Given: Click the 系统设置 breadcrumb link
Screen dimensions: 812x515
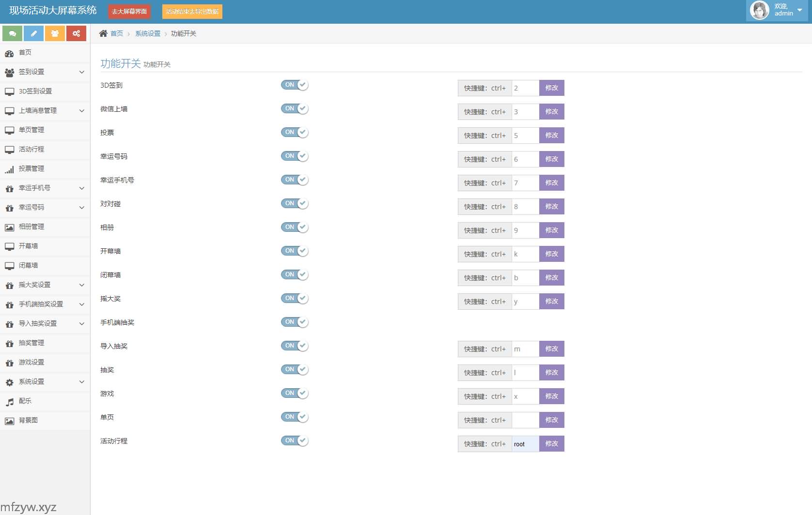Looking at the screenshot, I should click(147, 33).
